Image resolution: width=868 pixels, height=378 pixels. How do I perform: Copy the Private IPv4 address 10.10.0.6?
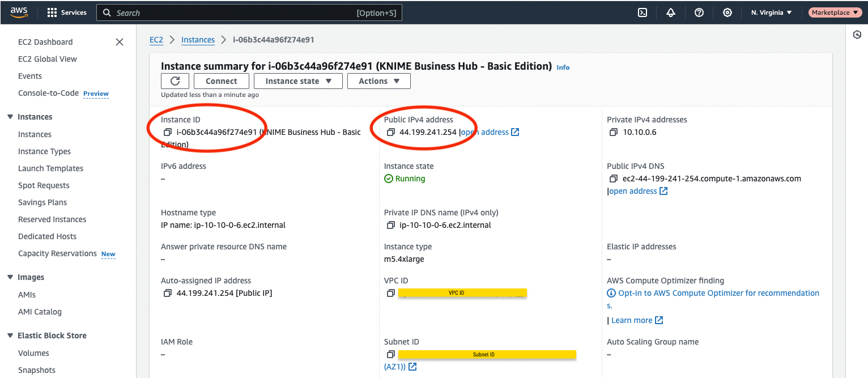(614, 132)
